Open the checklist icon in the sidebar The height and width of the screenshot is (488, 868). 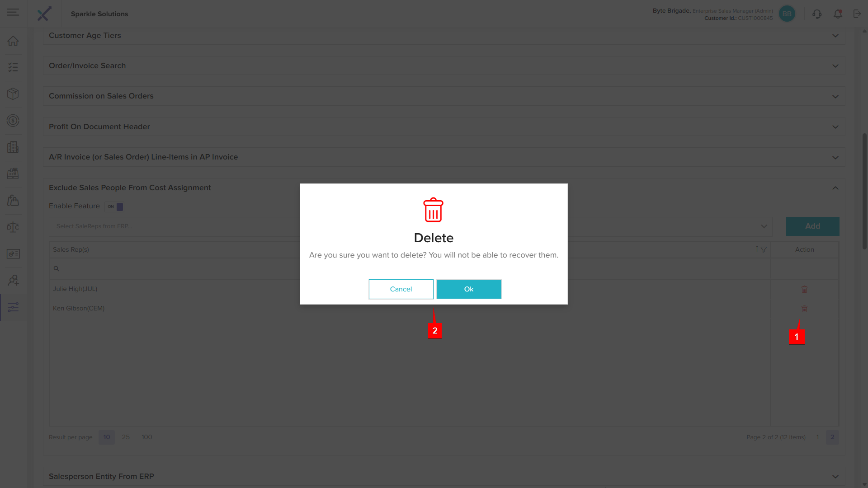click(x=13, y=67)
